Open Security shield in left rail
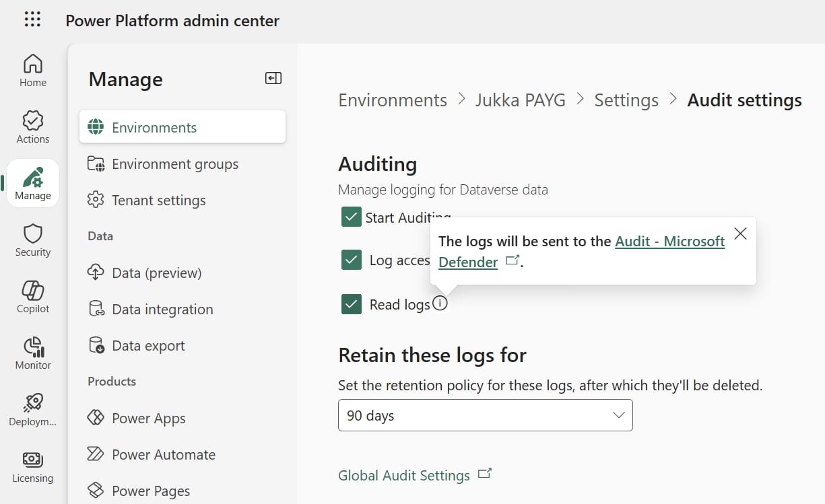The height and width of the screenshot is (504, 825). (33, 240)
